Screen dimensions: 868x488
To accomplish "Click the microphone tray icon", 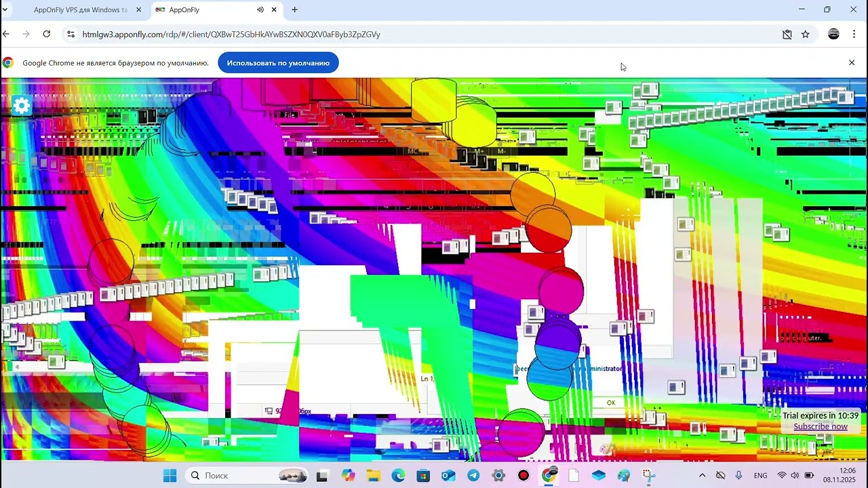I will click(739, 476).
